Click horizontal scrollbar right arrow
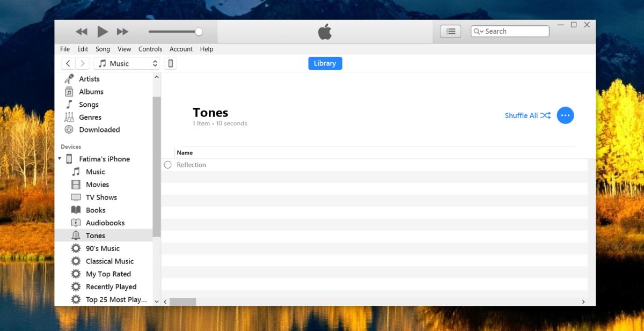 point(584,302)
